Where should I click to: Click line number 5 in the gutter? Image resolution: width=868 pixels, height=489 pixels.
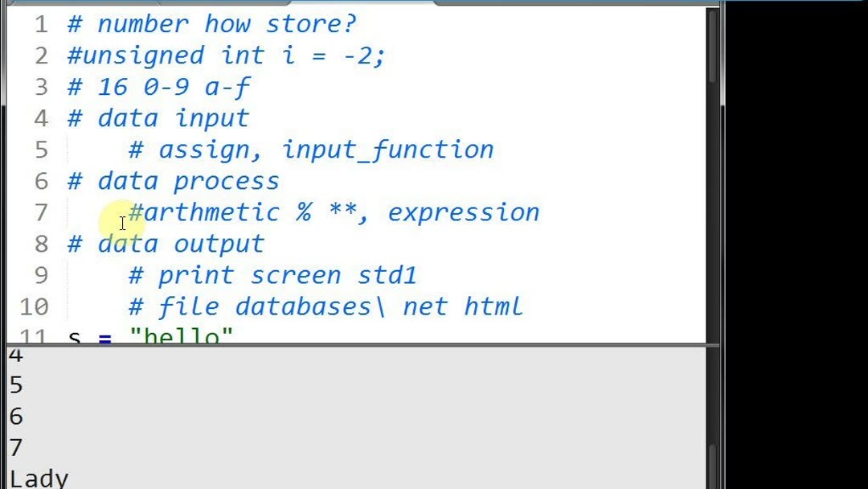[x=40, y=150]
